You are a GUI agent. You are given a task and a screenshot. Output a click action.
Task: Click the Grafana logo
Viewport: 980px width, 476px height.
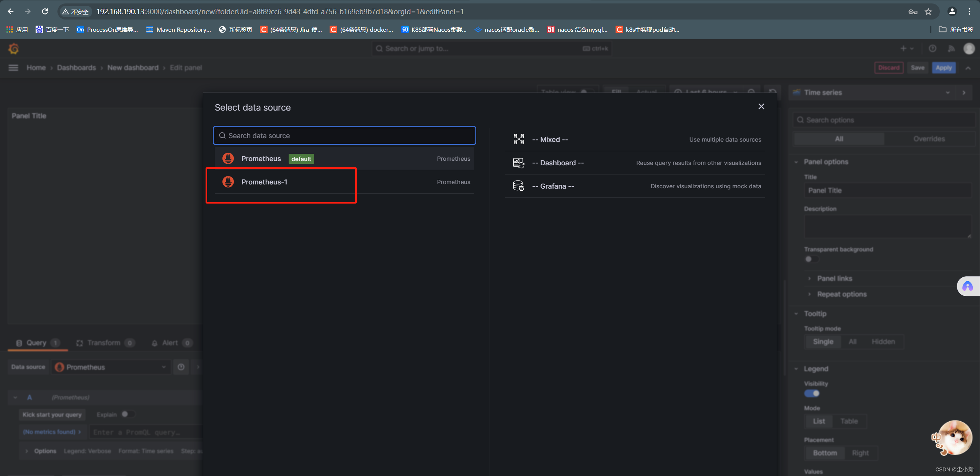tap(13, 49)
